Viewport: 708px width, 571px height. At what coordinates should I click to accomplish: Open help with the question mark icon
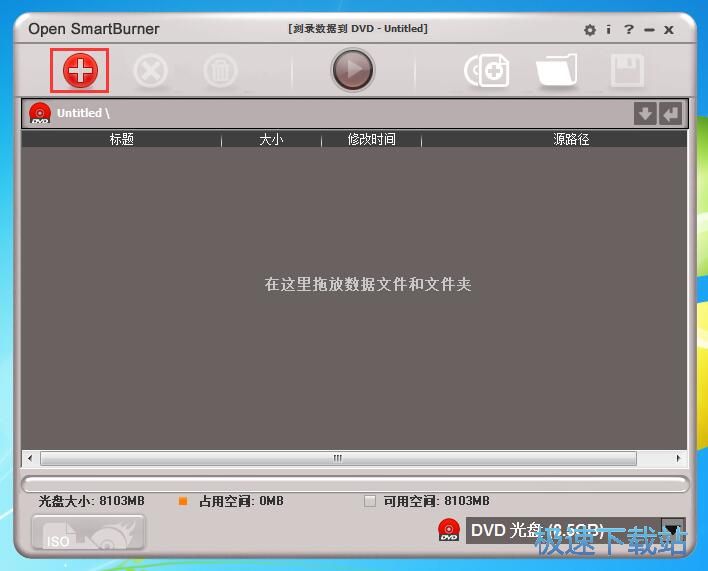pyautogui.click(x=629, y=30)
